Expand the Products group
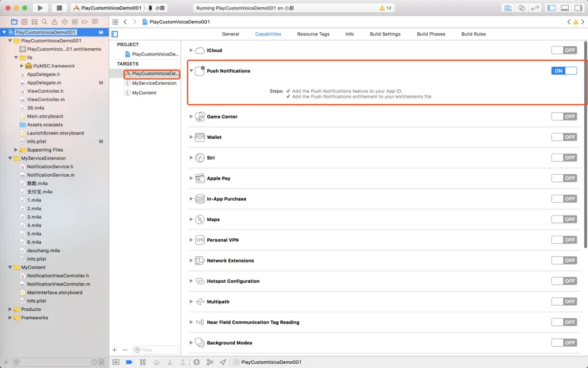588x368 pixels. [10, 309]
